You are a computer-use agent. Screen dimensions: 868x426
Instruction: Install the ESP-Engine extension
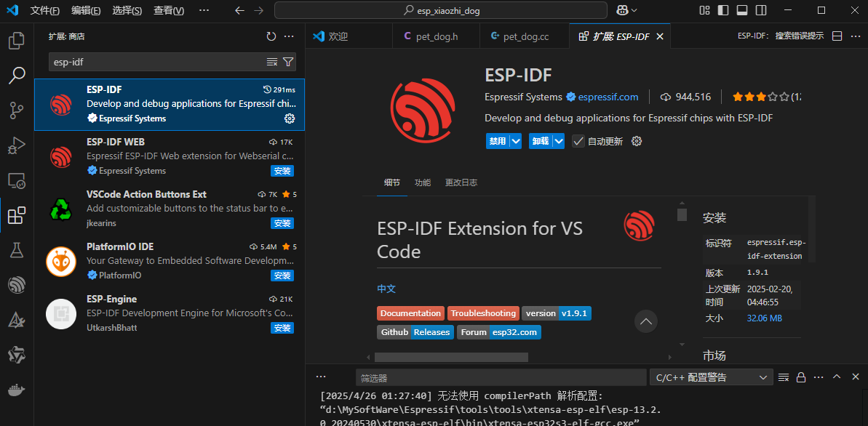point(282,328)
